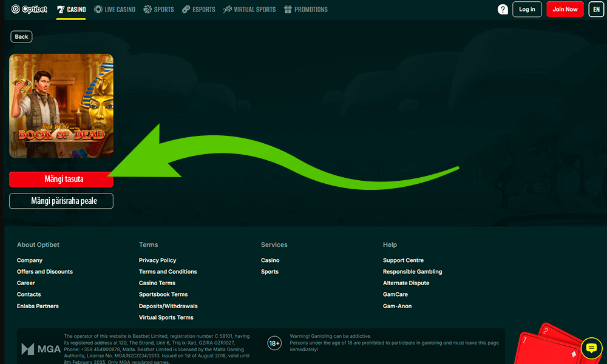Open the help question mark icon

[x=503, y=10]
